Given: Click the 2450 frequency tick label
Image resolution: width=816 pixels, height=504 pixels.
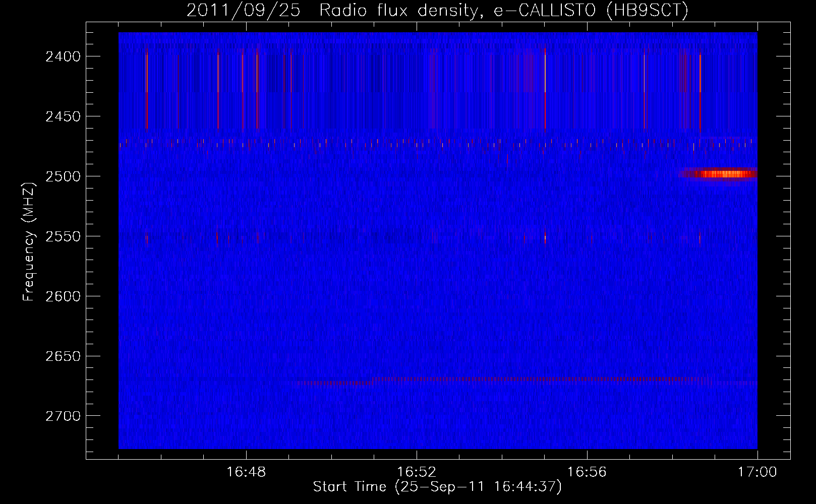Looking at the screenshot, I should click(x=63, y=116).
